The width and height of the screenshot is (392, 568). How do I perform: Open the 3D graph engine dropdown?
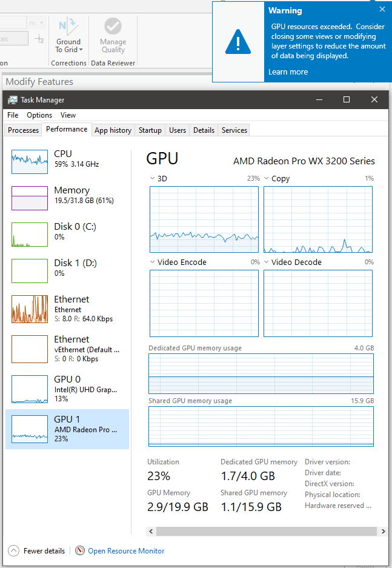[152, 179]
